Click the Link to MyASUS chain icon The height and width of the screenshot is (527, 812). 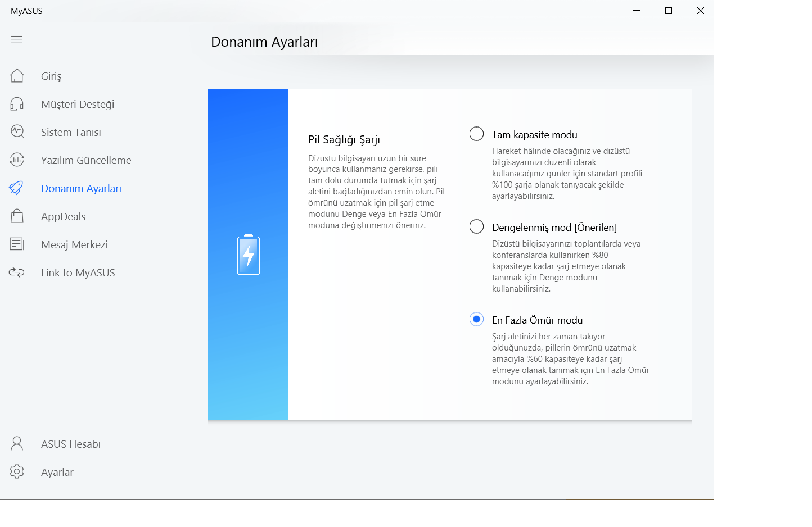(x=17, y=272)
